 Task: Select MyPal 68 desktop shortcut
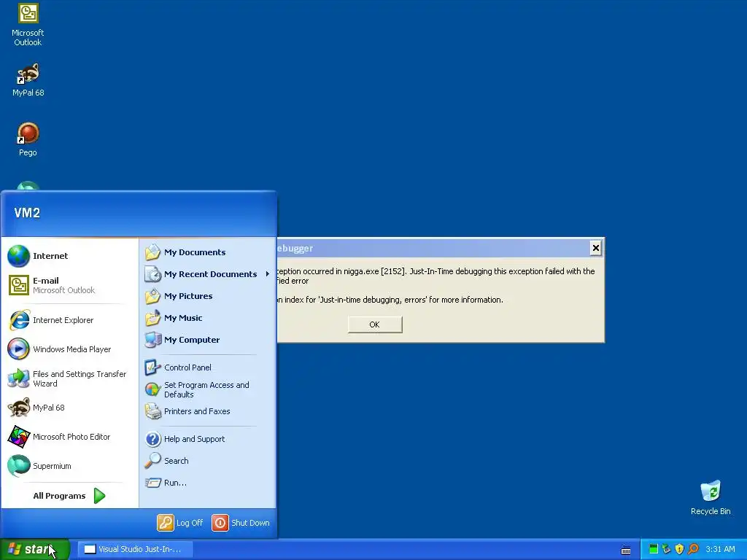[28, 80]
